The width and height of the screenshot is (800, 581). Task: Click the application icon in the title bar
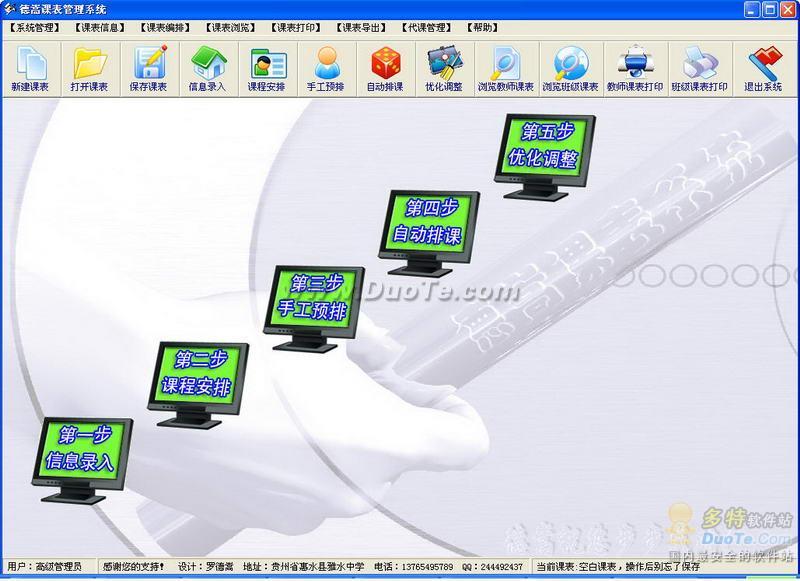click(9, 9)
